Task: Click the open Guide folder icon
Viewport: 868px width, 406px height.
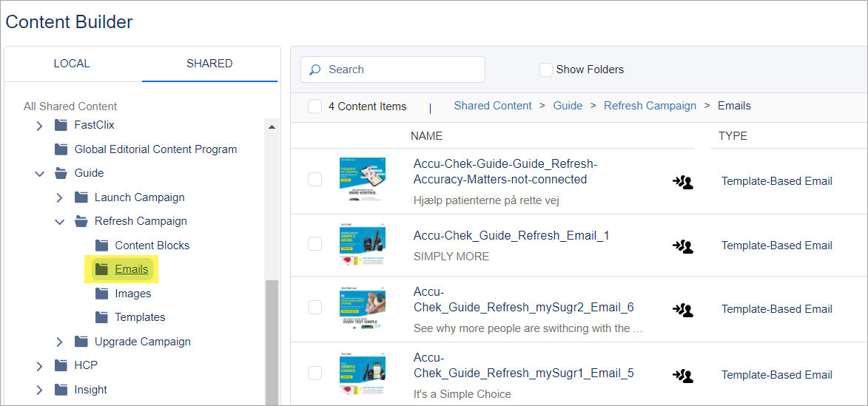Action: 61,173
